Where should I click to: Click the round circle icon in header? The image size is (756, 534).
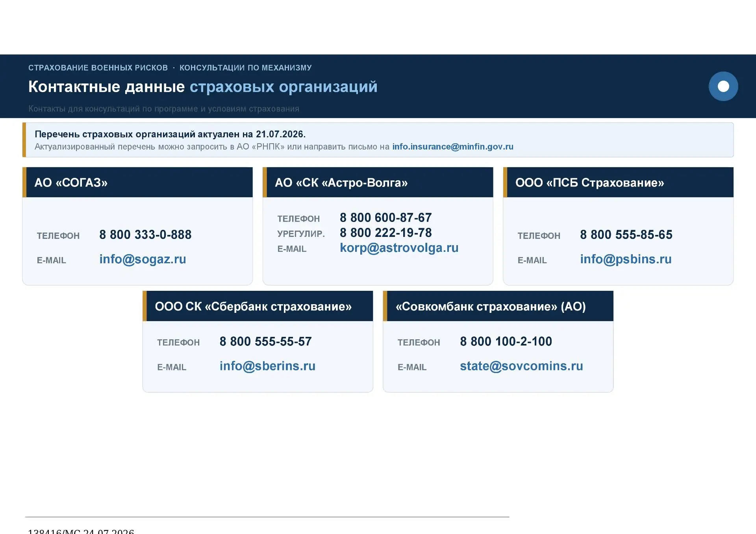pyautogui.click(x=723, y=86)
